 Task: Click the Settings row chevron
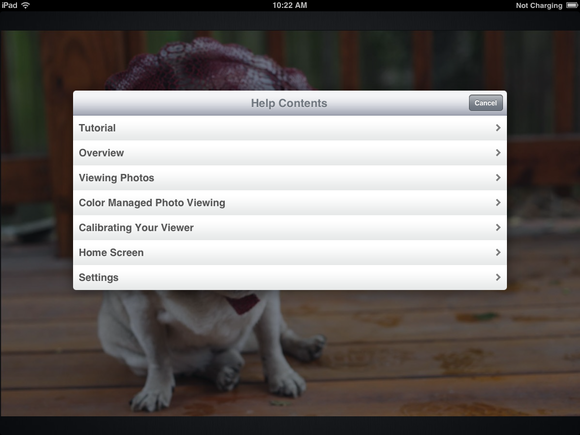[x=498, y=277]
